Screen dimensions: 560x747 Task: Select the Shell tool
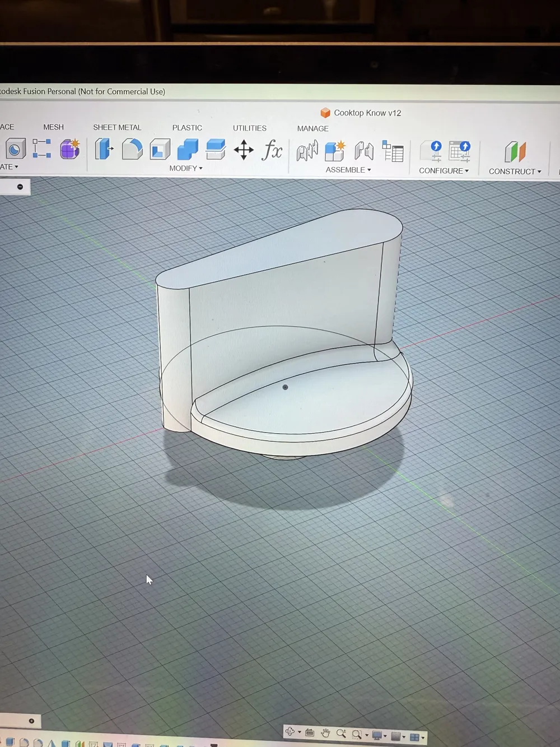[160, 150]
